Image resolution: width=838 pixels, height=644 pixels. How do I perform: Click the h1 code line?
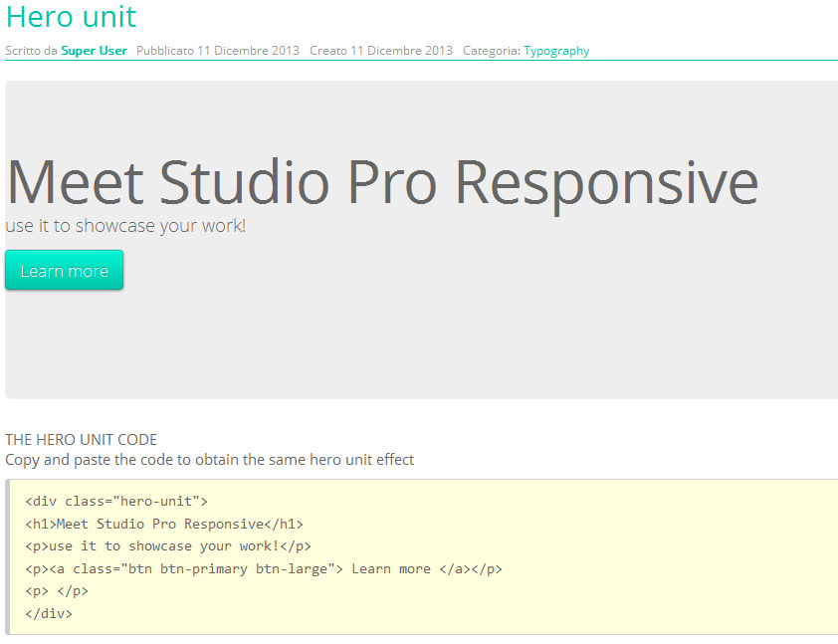pos(164,524)
